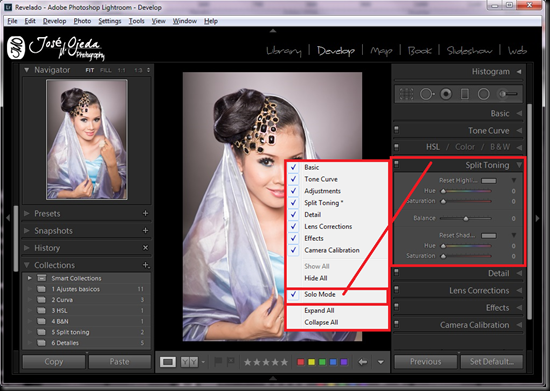
Task: Set flag as picked in toolbar
Action: 218,362
